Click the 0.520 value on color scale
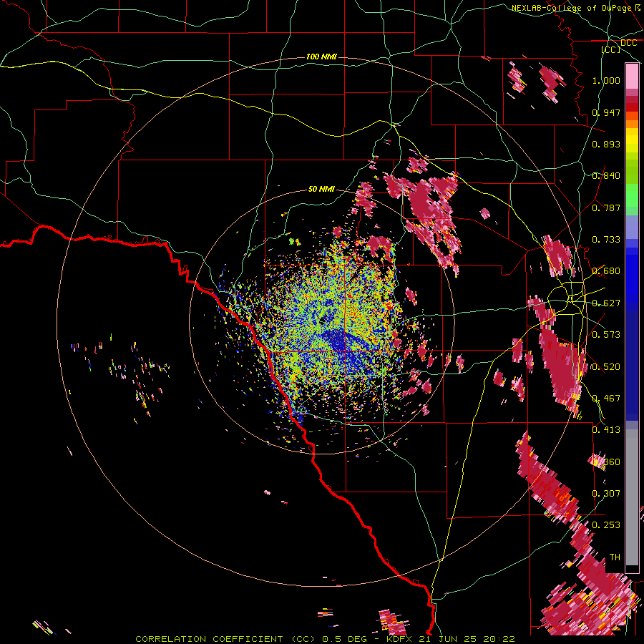Screen dimensions: 644x644 pyautogui.click(x=606, y=367)
